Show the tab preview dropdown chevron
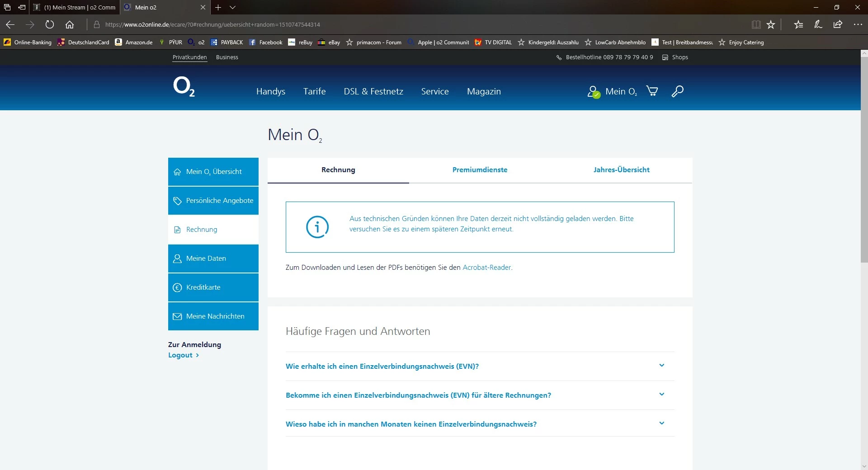The height and width of the screenshot is (470, 868). 232,7
